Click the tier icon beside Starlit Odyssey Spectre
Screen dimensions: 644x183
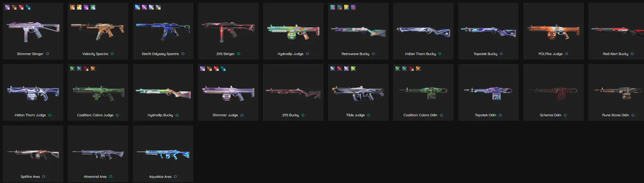click(183, 54)
